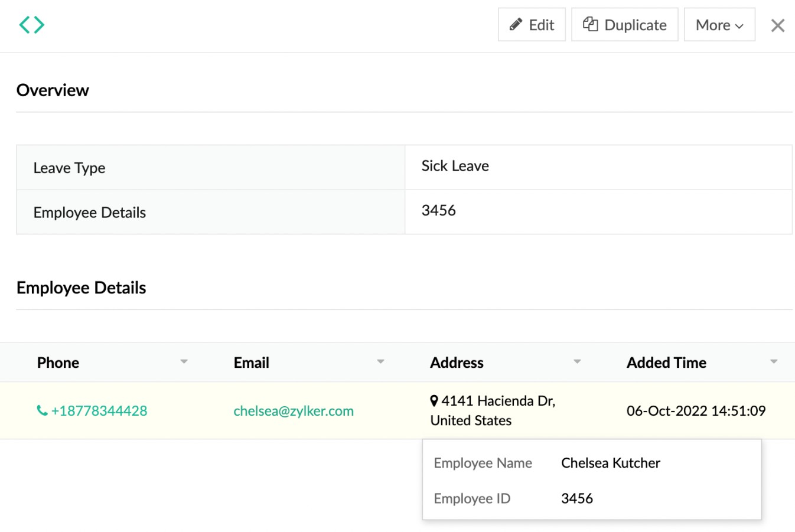This screenshot has width=795, height=532.
Task: Open the More options dropdown
Action: coord(719,25)
